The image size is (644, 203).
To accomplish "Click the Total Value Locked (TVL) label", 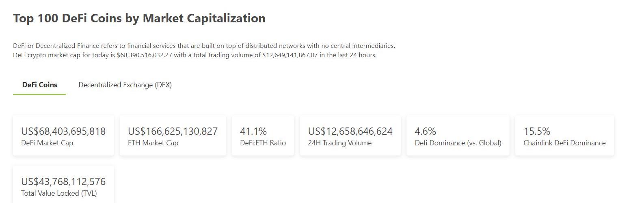I will [x=59, y=193].
